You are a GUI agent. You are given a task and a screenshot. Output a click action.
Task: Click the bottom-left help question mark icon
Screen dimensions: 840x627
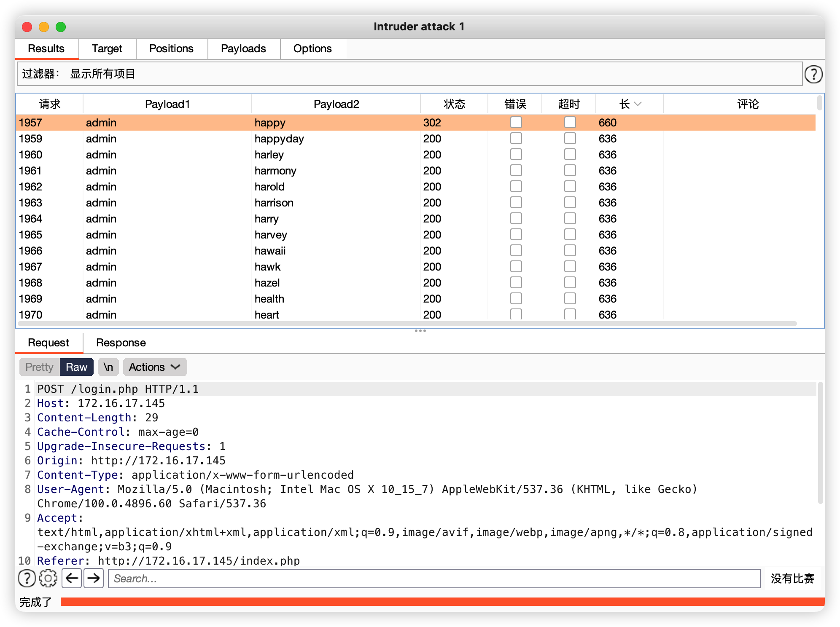(27, 578)
